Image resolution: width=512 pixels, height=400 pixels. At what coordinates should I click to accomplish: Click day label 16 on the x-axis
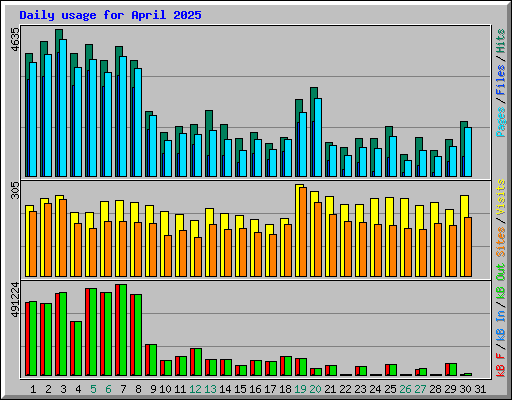tap(255, 389)
